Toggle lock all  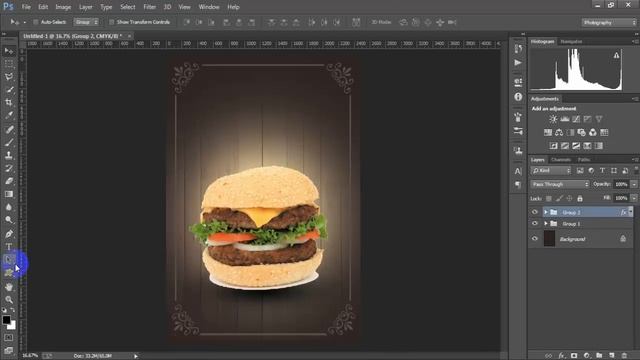(x=580, y=198)
